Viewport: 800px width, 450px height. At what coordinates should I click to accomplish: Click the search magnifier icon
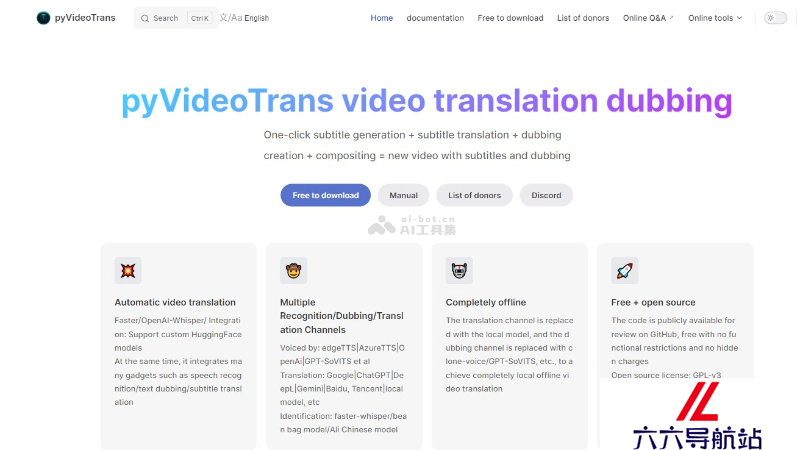145,18
